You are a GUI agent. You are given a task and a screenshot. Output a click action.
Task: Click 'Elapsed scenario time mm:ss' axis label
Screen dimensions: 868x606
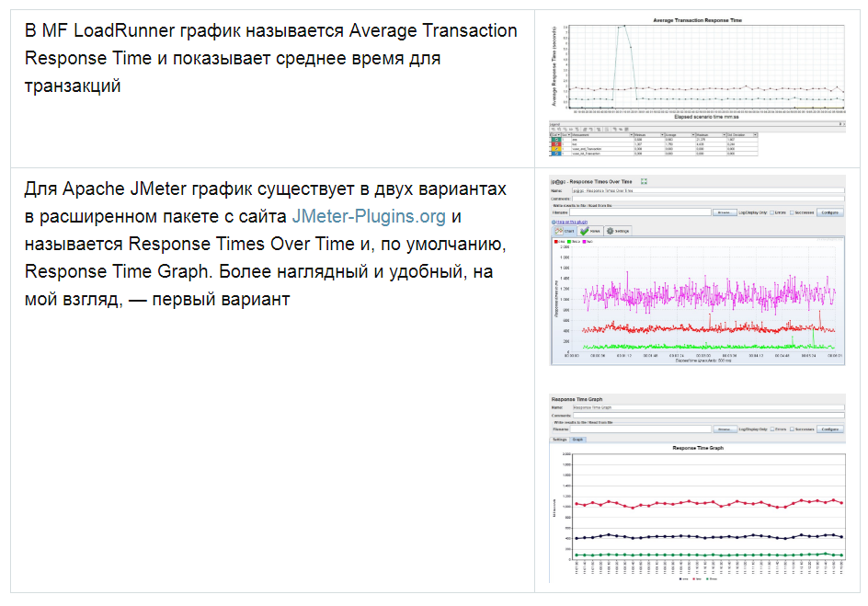(x=706, y=117)
